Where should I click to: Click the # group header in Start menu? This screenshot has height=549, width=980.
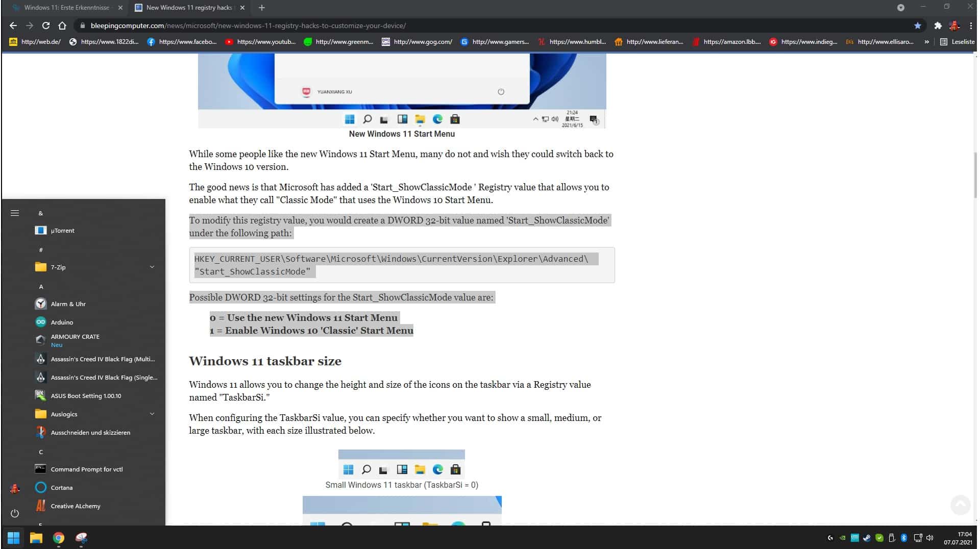(x=41, y=250)
